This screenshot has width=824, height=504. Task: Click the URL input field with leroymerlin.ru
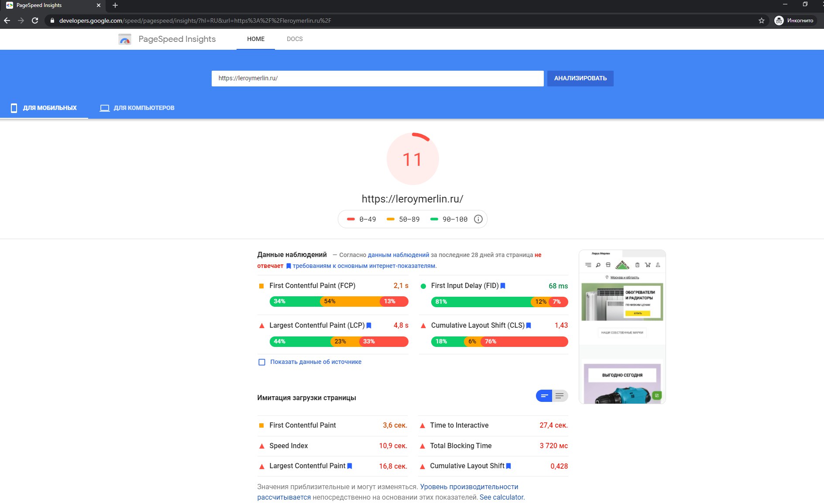(x=378, y=79)
